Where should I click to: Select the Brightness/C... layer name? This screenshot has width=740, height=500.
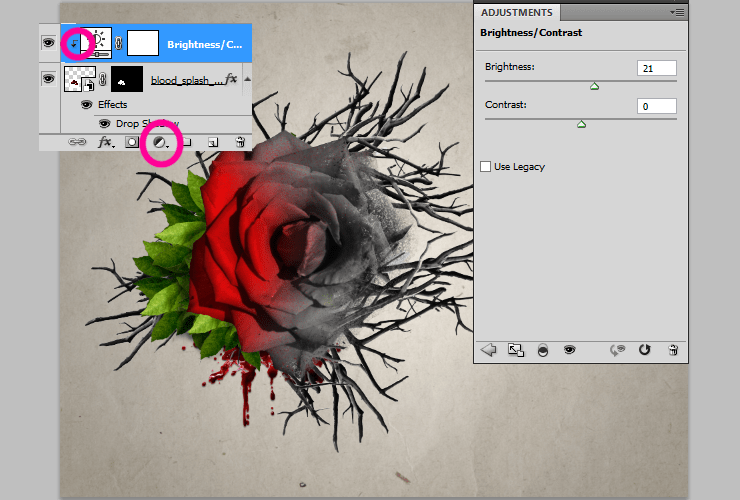pyautogui.click(x=204, y=44)
